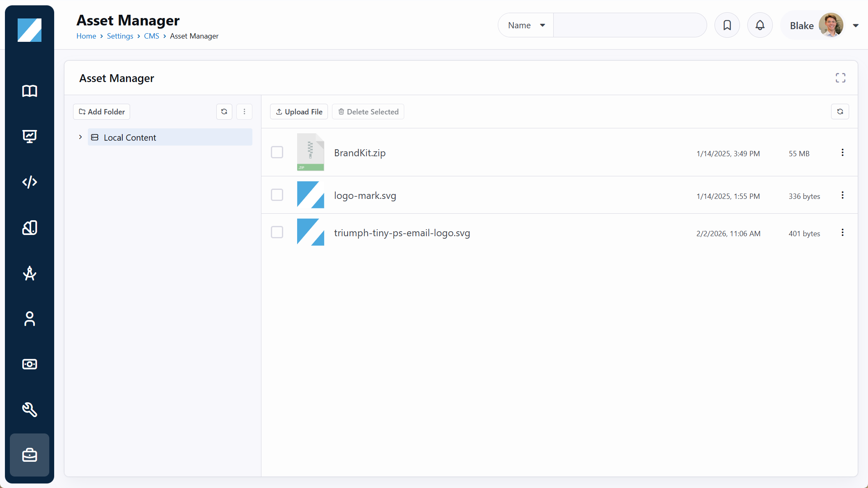
Task: Open the notifications bell
Action: 760,25
